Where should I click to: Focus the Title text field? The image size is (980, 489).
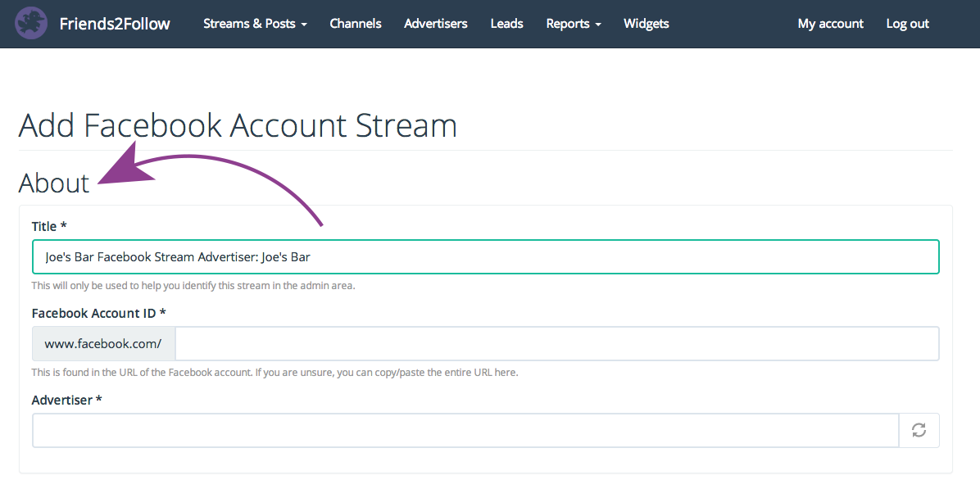(486, 256)
